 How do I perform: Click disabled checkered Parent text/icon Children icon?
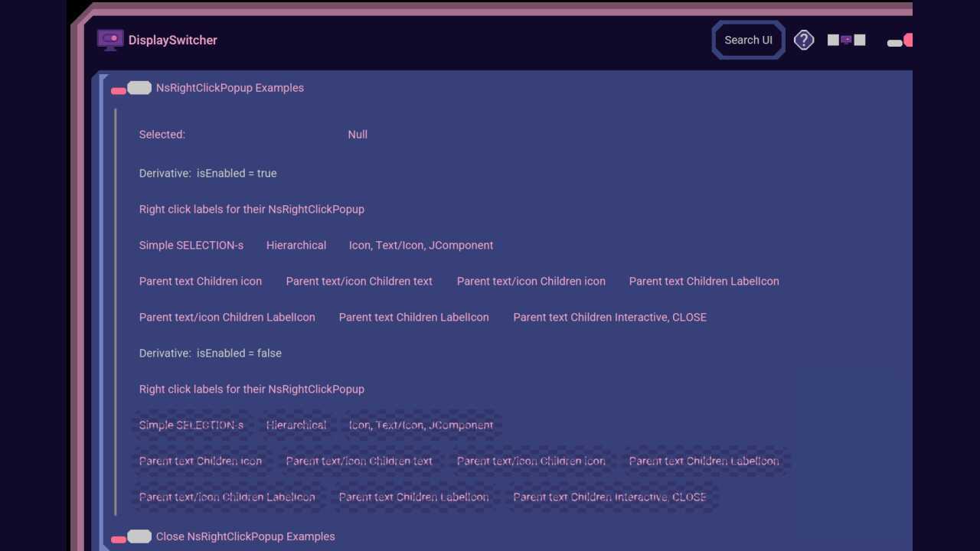pyautogui.click(x=531, y=461)
